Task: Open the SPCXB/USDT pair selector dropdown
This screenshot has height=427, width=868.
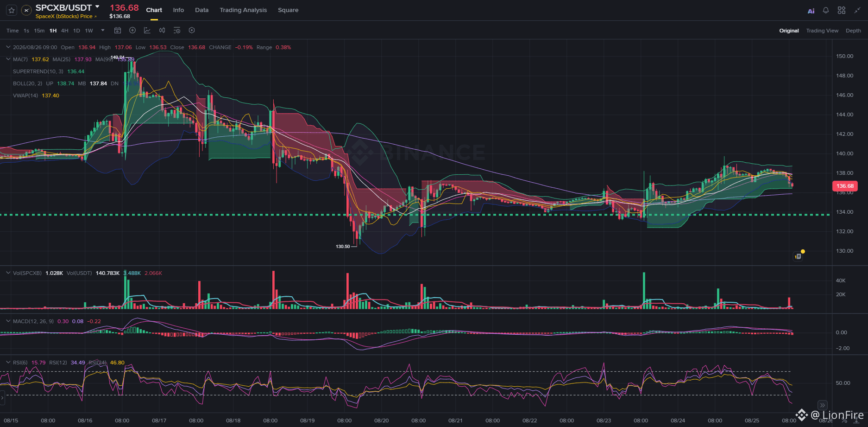Action: click(x=97, y=7)
